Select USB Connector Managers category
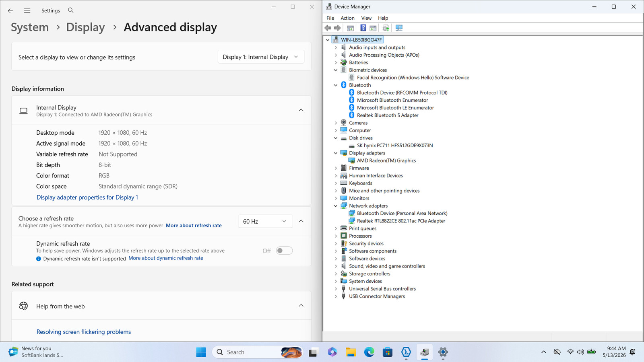Viewport: 644px width, 362px height. tap(377, 296)
